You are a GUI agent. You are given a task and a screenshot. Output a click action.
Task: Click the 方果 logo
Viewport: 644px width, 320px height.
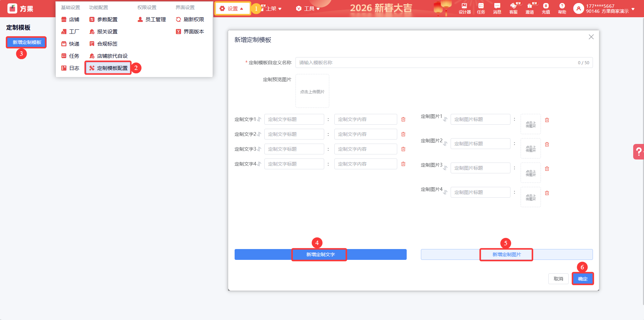coord(20,8)
